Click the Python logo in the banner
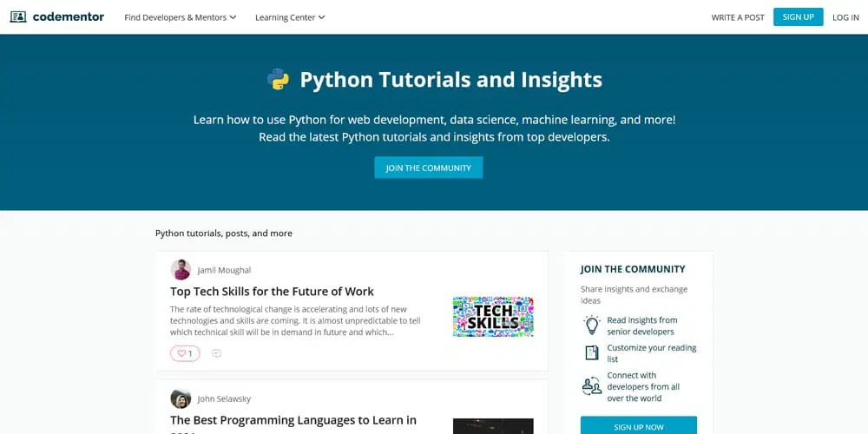The width and height of the screenshot is (868, 434). 278,80
